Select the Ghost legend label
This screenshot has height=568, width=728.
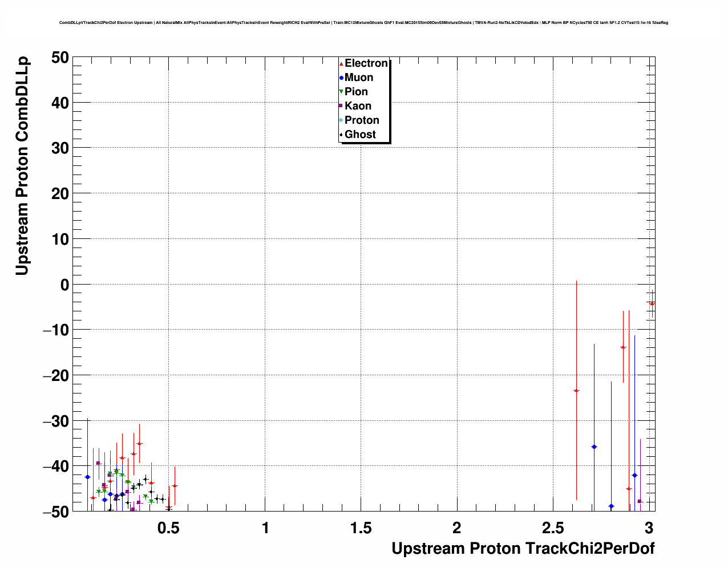click(360, 135)
